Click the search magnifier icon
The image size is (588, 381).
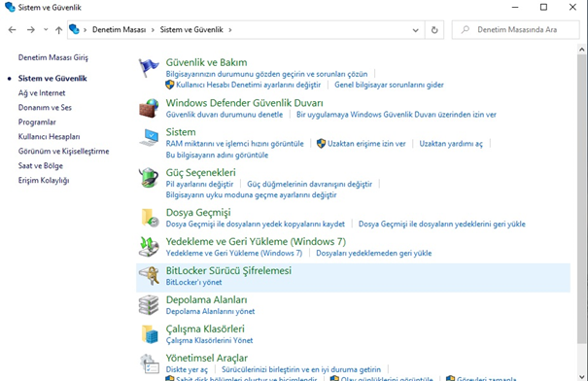465,29
